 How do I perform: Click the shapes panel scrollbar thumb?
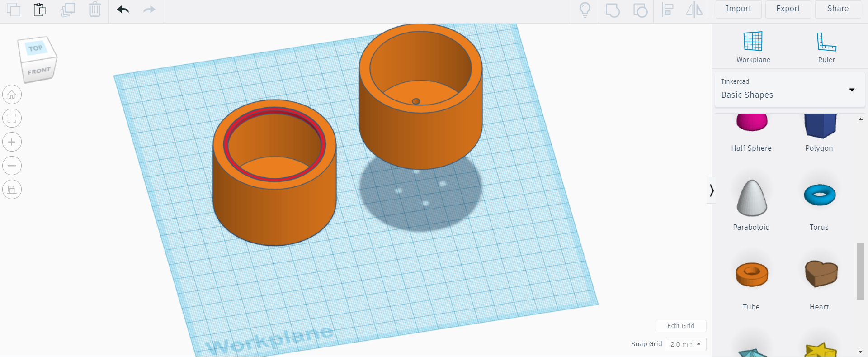click(860, 271)
